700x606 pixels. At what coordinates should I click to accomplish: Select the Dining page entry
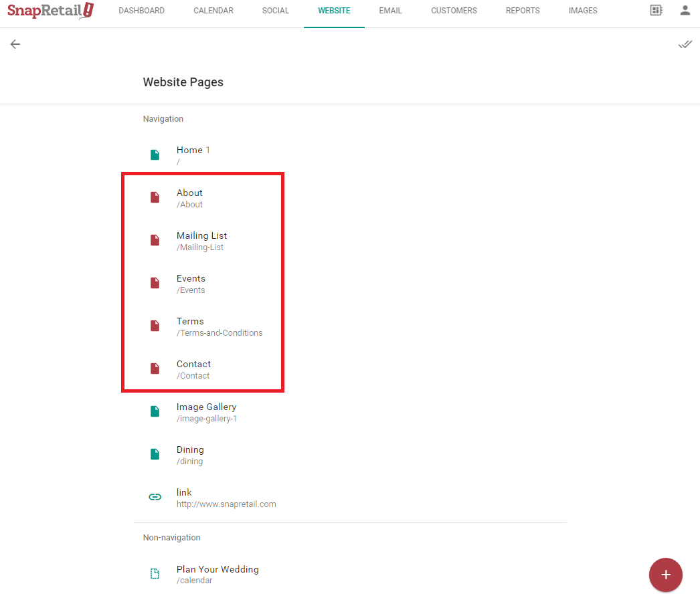(190, 455)
